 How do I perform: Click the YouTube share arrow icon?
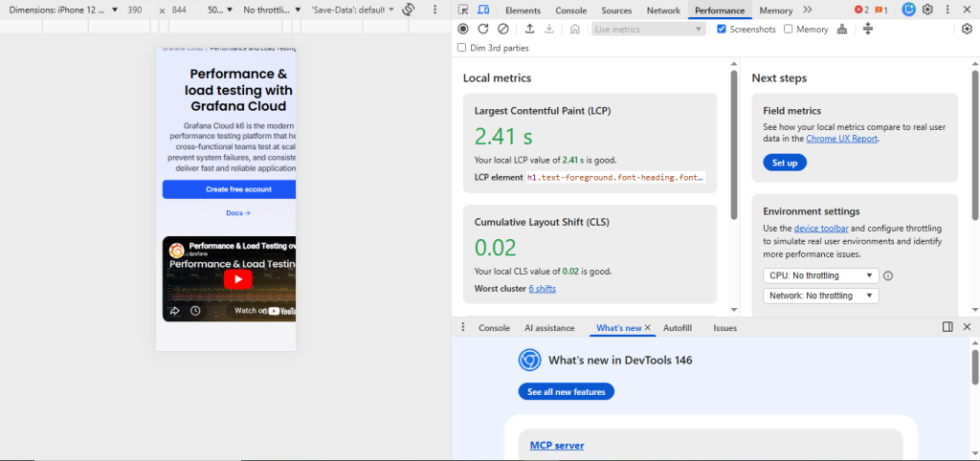(175, 311)
